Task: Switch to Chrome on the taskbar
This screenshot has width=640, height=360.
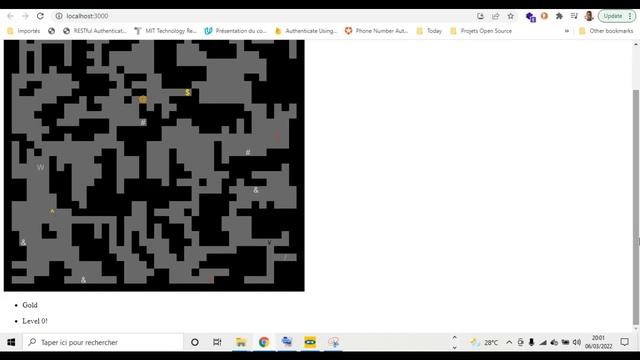Action: click(264, 342)
